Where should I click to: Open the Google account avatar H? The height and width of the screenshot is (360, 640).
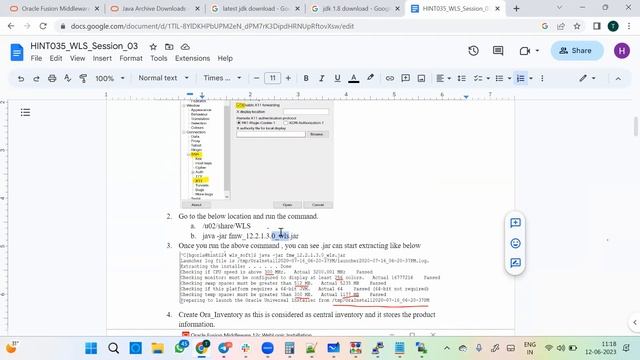click(x=622, y=51)
